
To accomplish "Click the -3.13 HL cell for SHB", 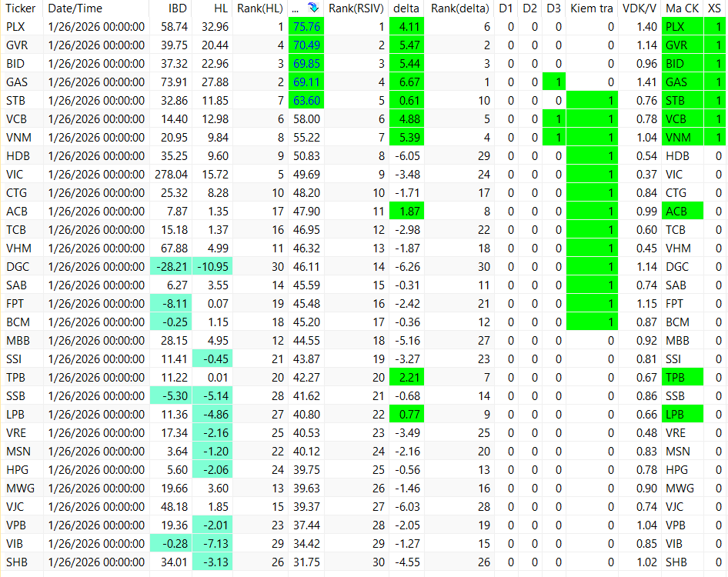I will (x=212, y=562).
